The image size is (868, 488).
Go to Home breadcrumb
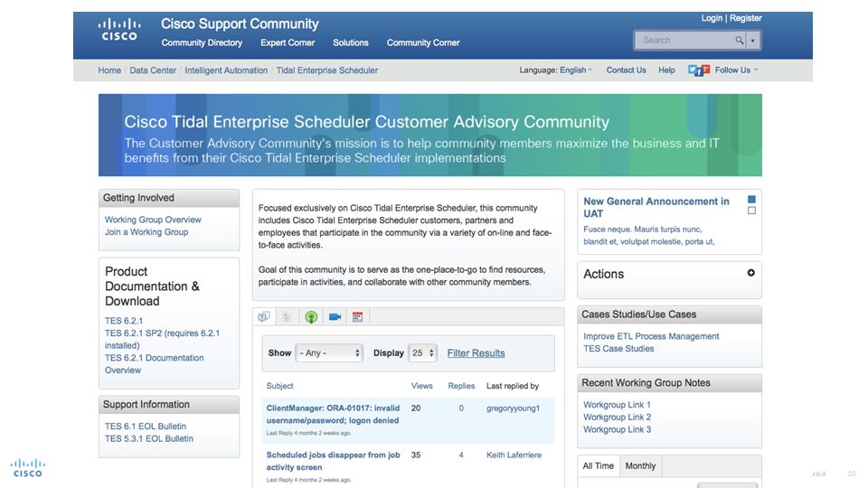109,70
